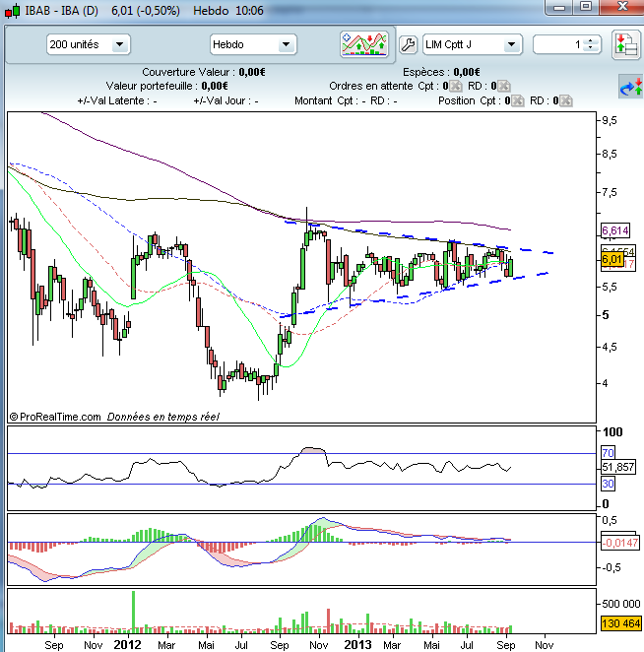
Task: Cancel pending RD orders X icon
Action: pos(503,86)
